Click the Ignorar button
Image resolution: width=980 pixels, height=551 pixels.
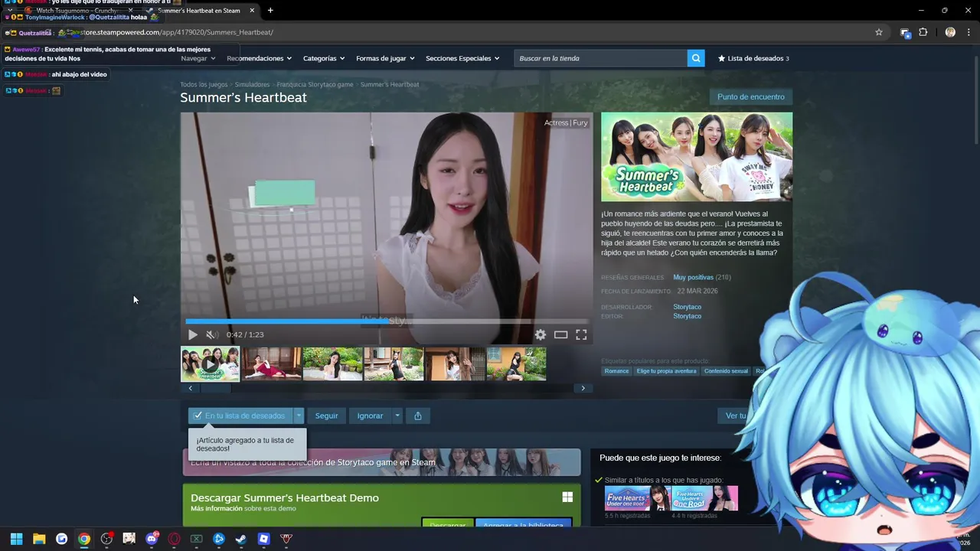(x=370, y=416)
